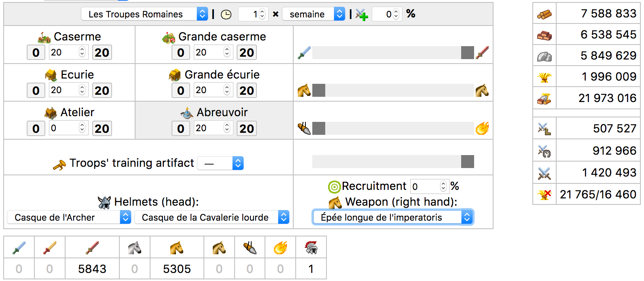
Task: Click the infantry ratio slider handle
Action: pos(467,53)
